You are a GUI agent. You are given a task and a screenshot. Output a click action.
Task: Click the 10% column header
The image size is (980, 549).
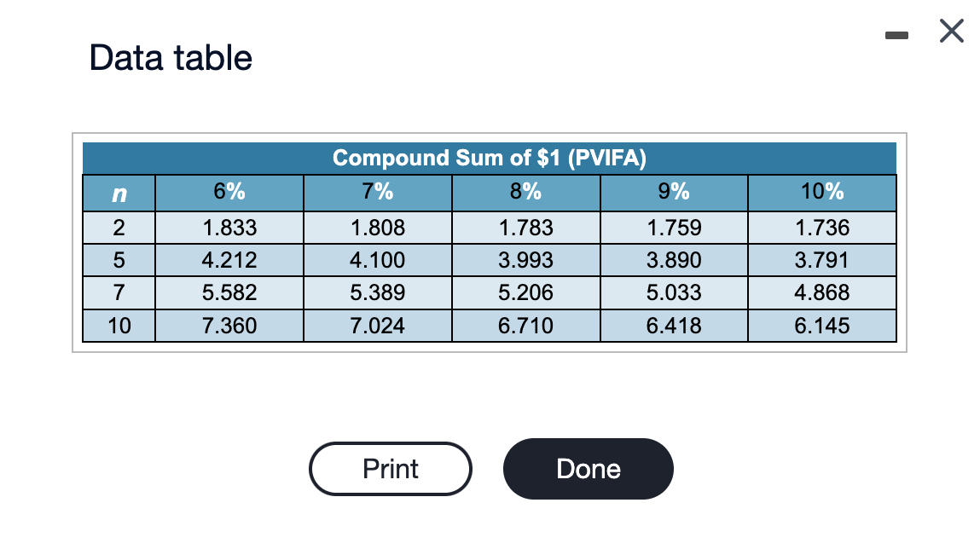pos(821,192)
